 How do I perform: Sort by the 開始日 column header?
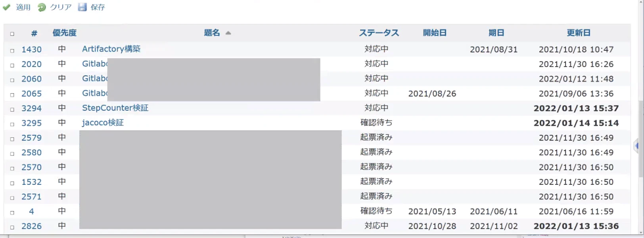pyautogui.click(x=435, y=33)
